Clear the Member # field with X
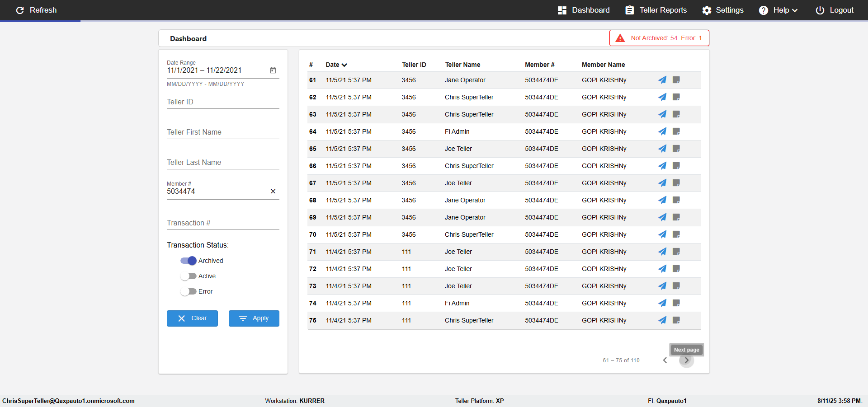 (x=273, y=191)
